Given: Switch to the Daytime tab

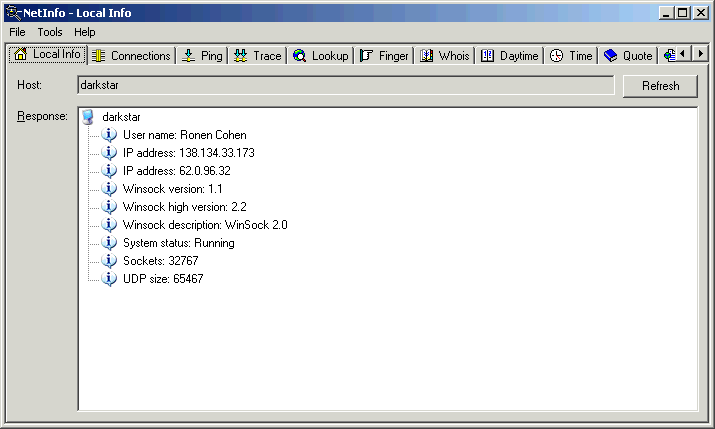Looking at the screenshot, I should click(510, 56).
